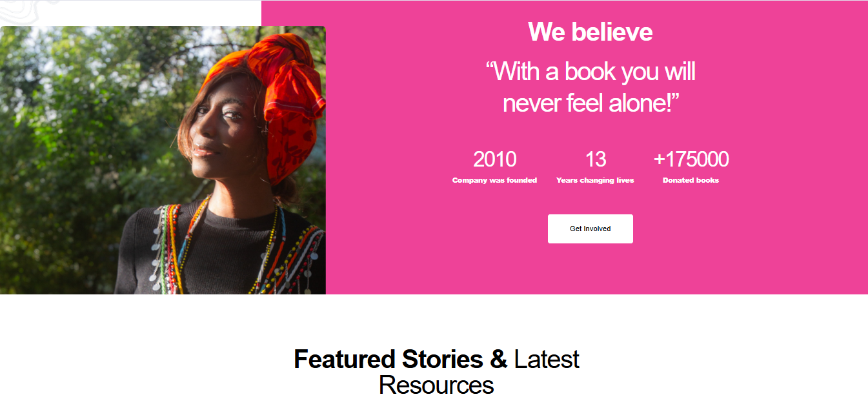Select the 13 years statistic number
The height and width of the screenshot is (419, 868).
pos(595,159)
